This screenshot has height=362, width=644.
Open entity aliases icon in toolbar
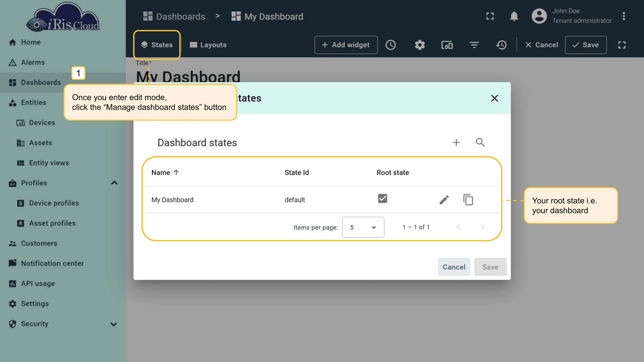click(x=447, y=45)
